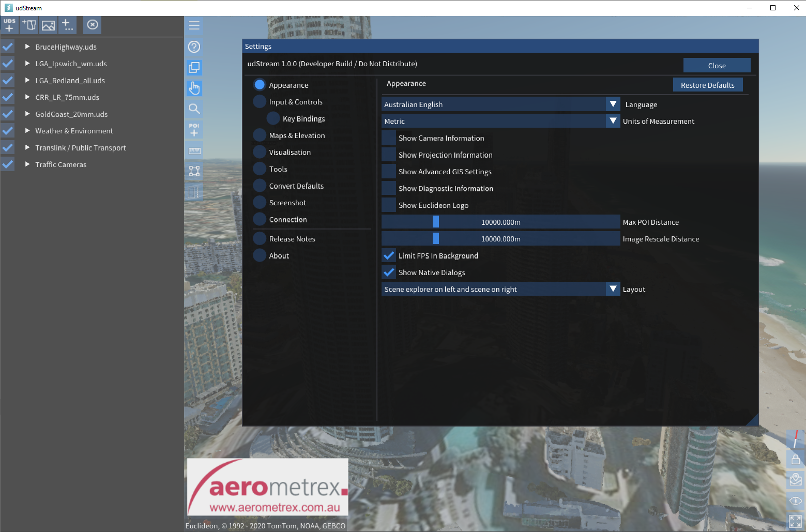The image size is (806, 532).
Task: Enable Show Projection Information checkbox
Action: 389,155
